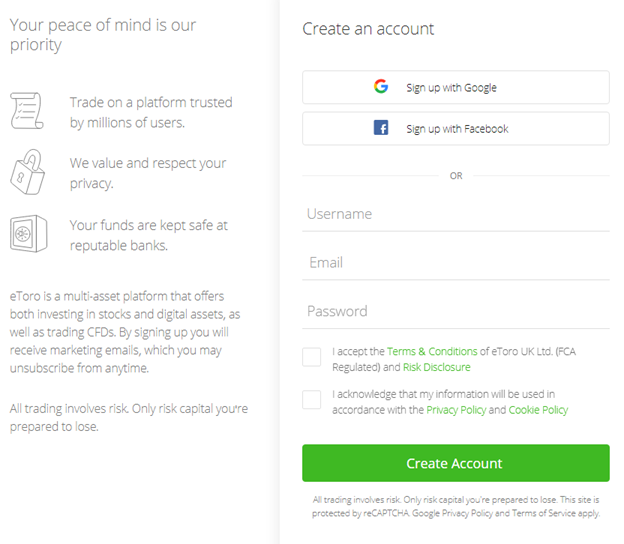Click the padlock privacy icon
The height and width of the screenshot is (544, 624).
pos(27,171)
